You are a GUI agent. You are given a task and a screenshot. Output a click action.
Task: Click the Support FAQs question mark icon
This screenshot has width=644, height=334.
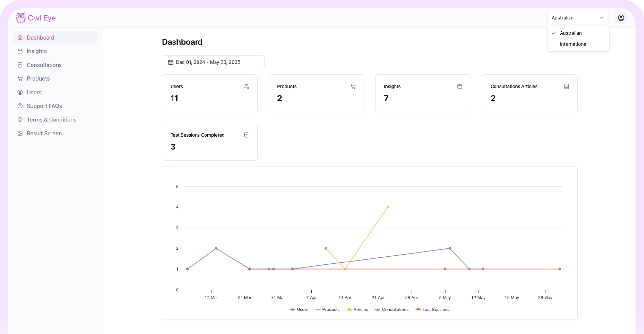(20, 106)
